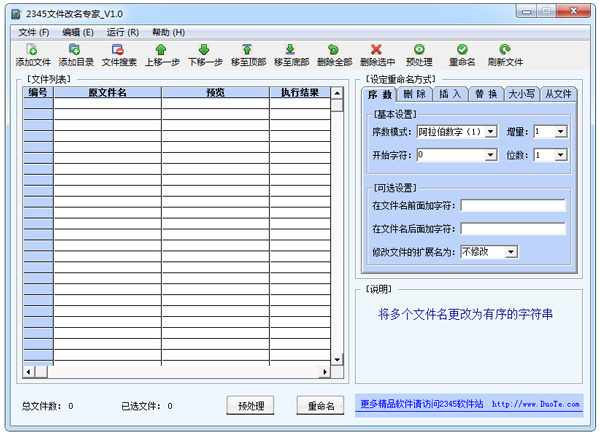Expand the 开始字符 combo box
The height and width of the screenshot is (434, 600).
pyautogui.click(x=491, y=155)
